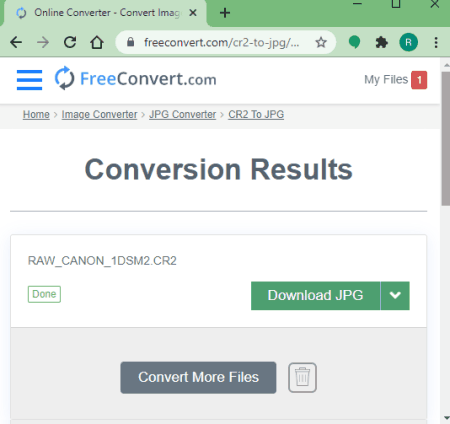
Task: Select the Online Converter tab
Action: (105, 13)
